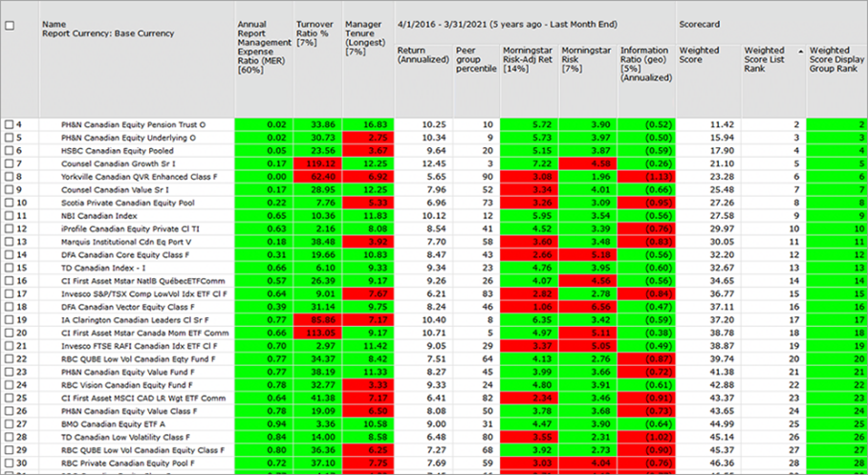Toggle the select-all checkbox in the header
The height and width of the screenshot is (475, 868).
10,27
